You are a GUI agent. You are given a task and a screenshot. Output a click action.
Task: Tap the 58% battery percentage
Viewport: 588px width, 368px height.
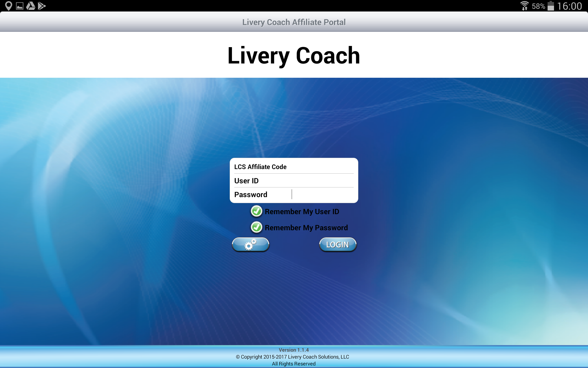538,6
